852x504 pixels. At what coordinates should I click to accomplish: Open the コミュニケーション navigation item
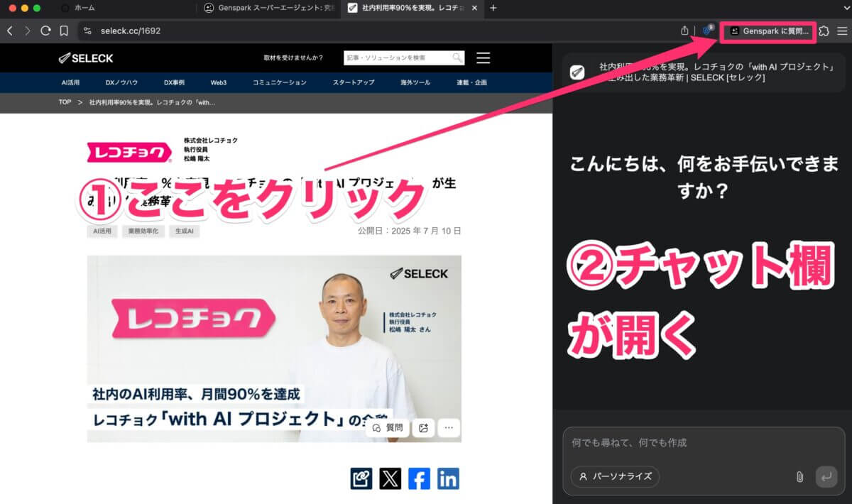pyautogui.click(x=280, y=82)
